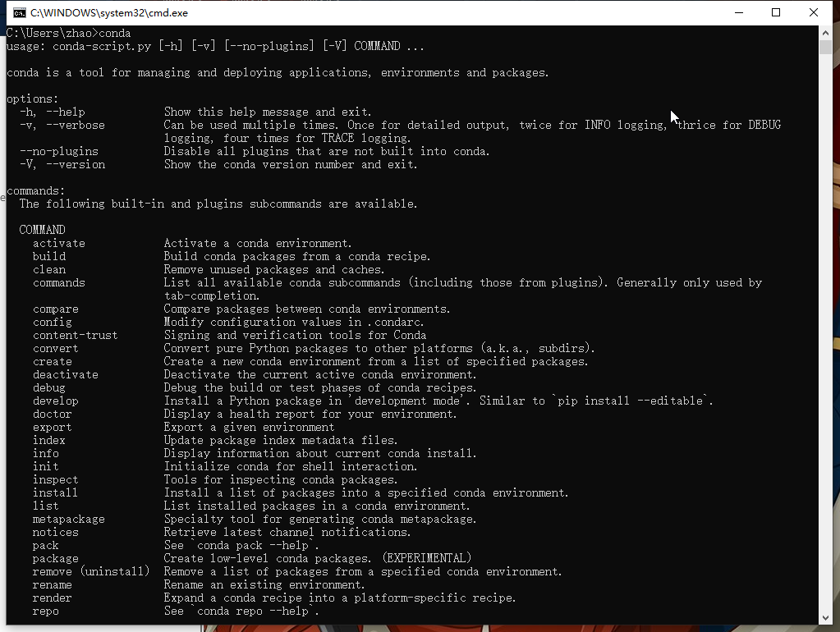Click the 'metapackage' command name in list
Image resolution: width=840 pixels, height=632 pixels.
point(68,519)
